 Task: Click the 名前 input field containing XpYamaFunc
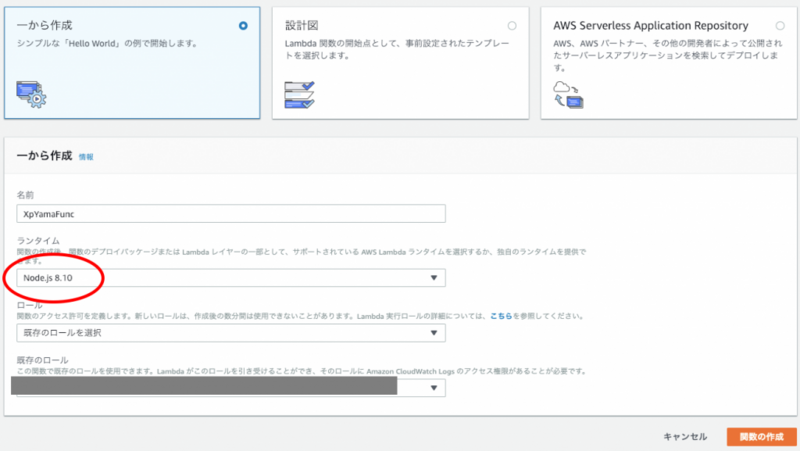(231, 214)
